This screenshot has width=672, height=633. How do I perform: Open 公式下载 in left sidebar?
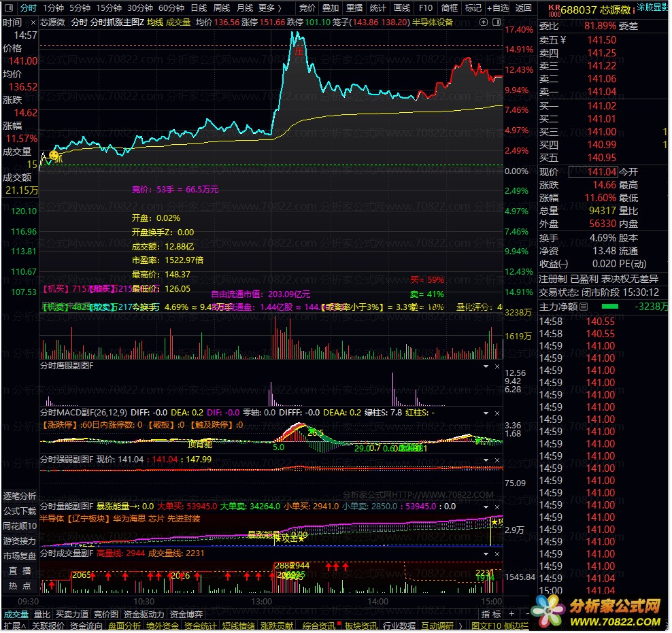[20, 513]
